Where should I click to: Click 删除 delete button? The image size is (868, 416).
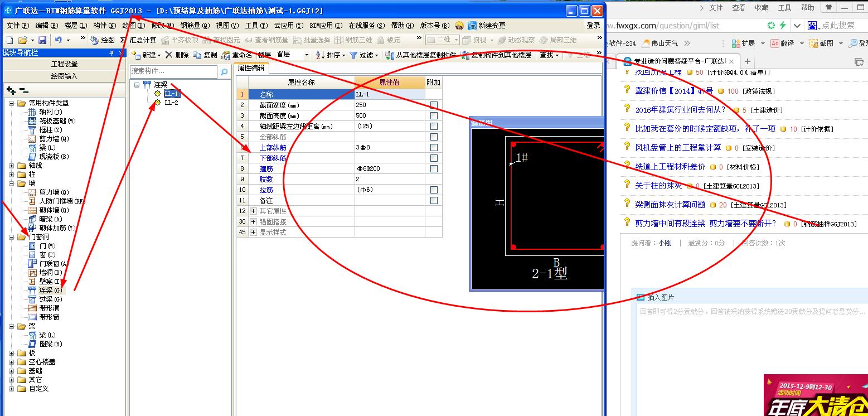177,55
